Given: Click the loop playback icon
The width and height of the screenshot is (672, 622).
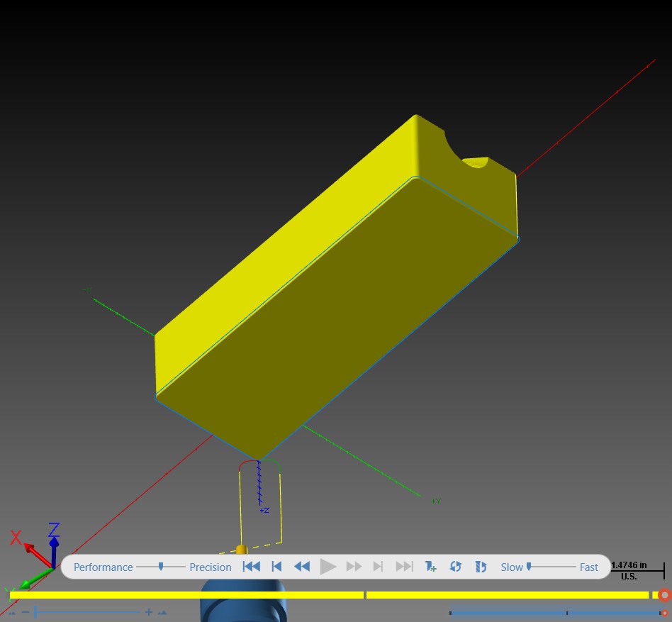Looking at the screenshot, I should pyautogui.click(x=455, y=567).
